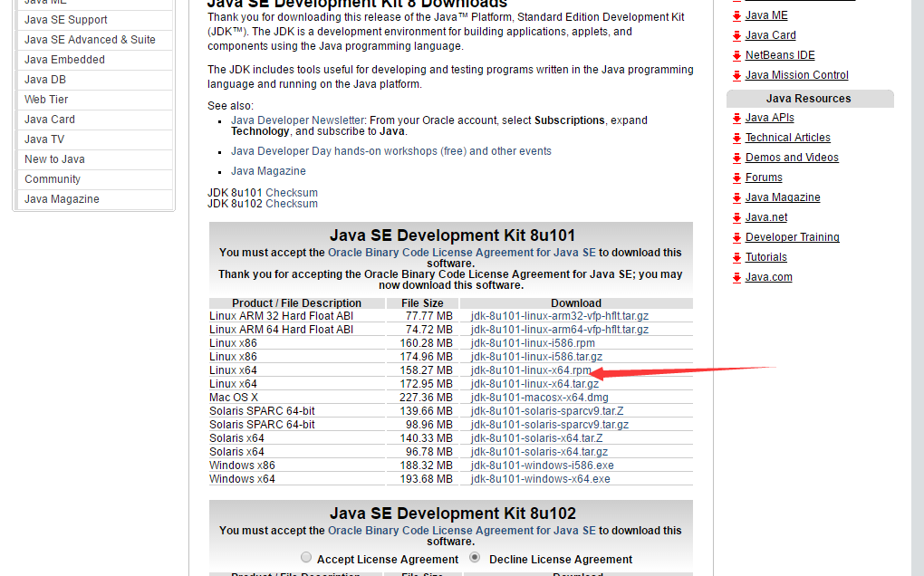Screen dimensions: 924x576
Task: Select Accept License Agreement for 8u102
Action: pyautogui.click(x=306, y=557)
